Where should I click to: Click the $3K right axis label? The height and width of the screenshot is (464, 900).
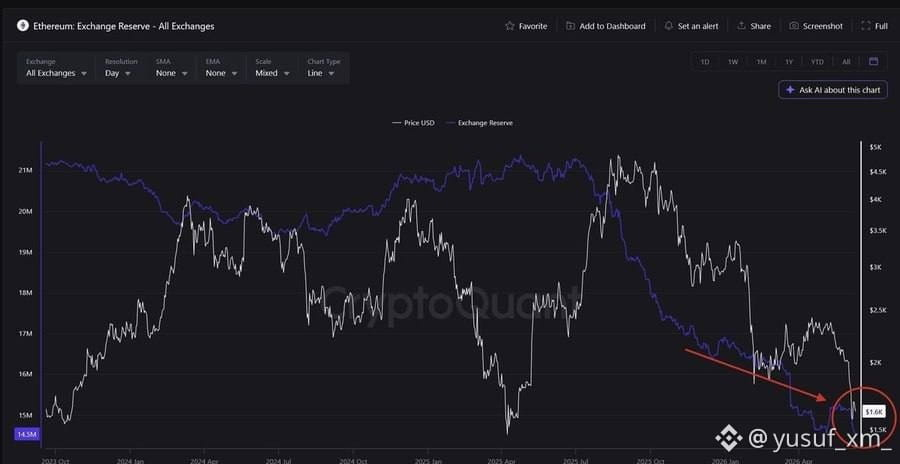[x=875, y=267]
